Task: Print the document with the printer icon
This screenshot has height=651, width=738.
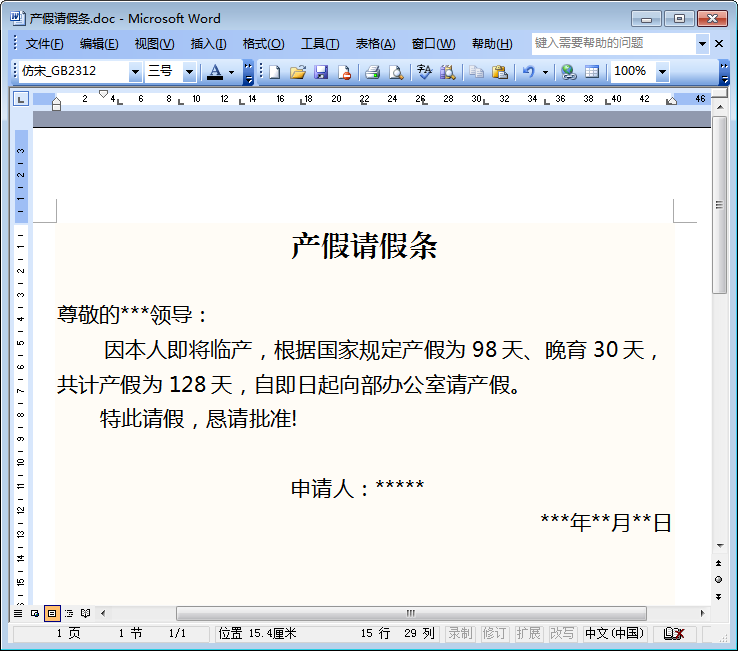Action: point(372,72)
